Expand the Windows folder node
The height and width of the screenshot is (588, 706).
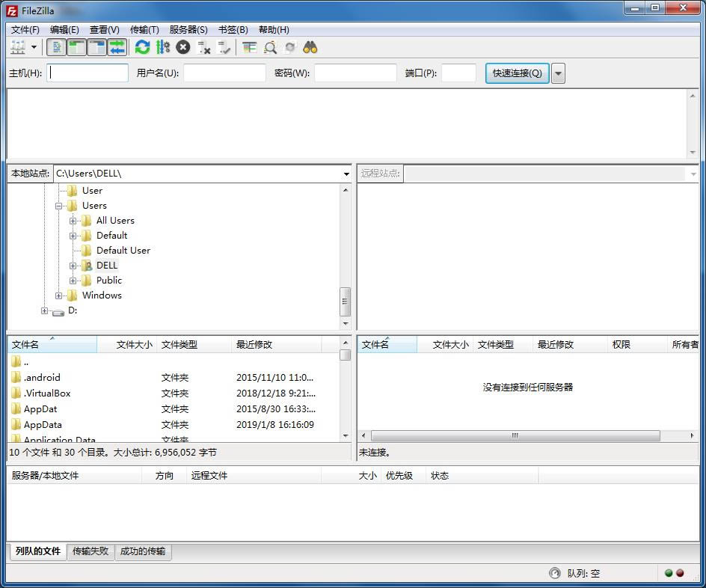pyautogui.click(x=58, y=295)
